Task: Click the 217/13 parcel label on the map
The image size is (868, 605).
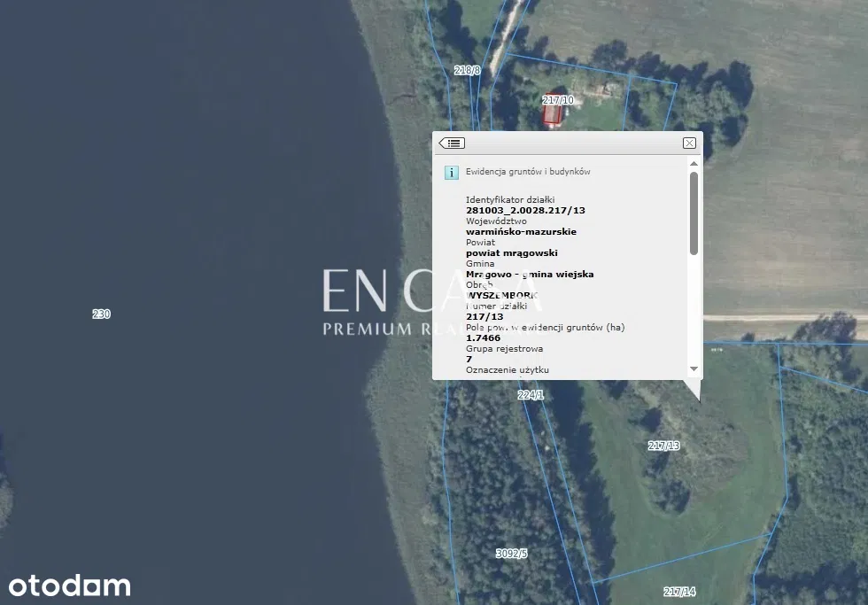Action: tap(663, 446)
